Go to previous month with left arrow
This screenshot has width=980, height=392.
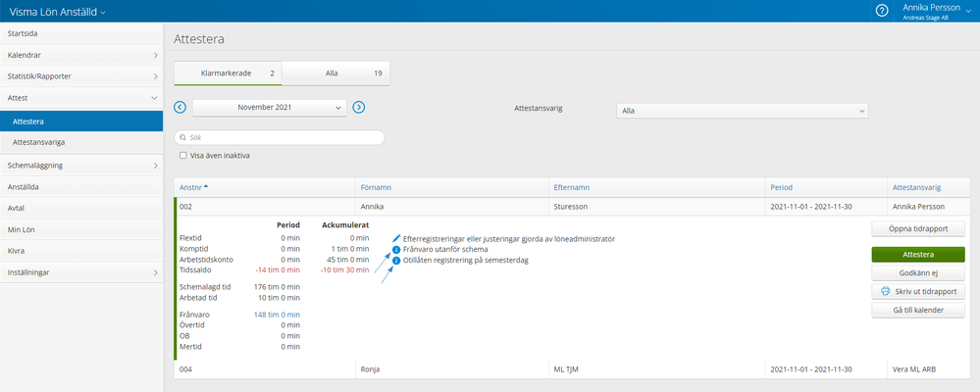[x=180, y=107]
